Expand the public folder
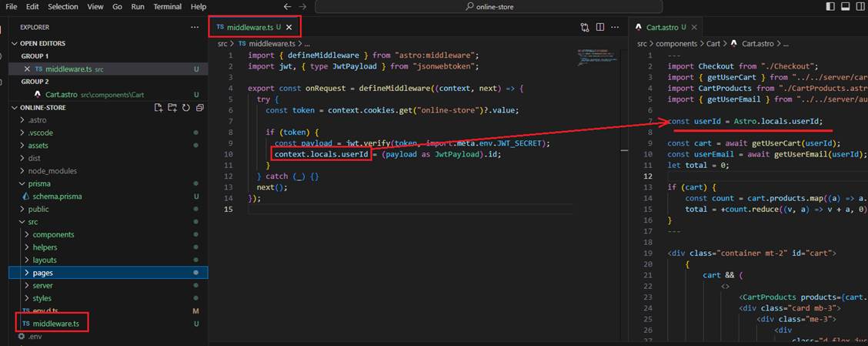This screenshot has width=868, height=346. point(22,209)
